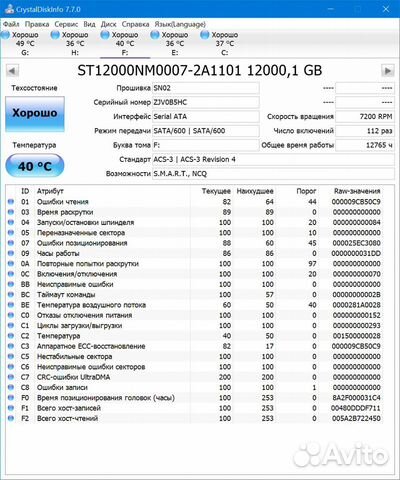
Task: Click the status dot for attribute F0
Action: point(11,398)
